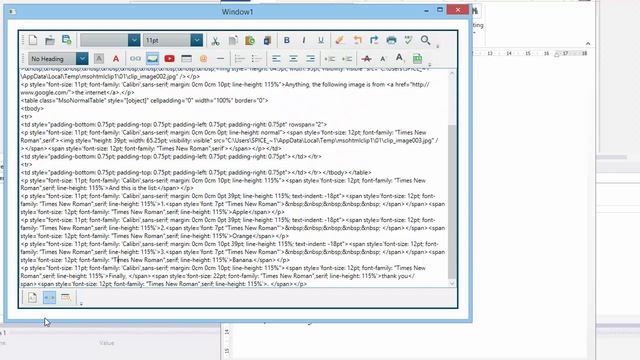Align text to the left
This screenshot has width=640, height=360.
point(276,59)
